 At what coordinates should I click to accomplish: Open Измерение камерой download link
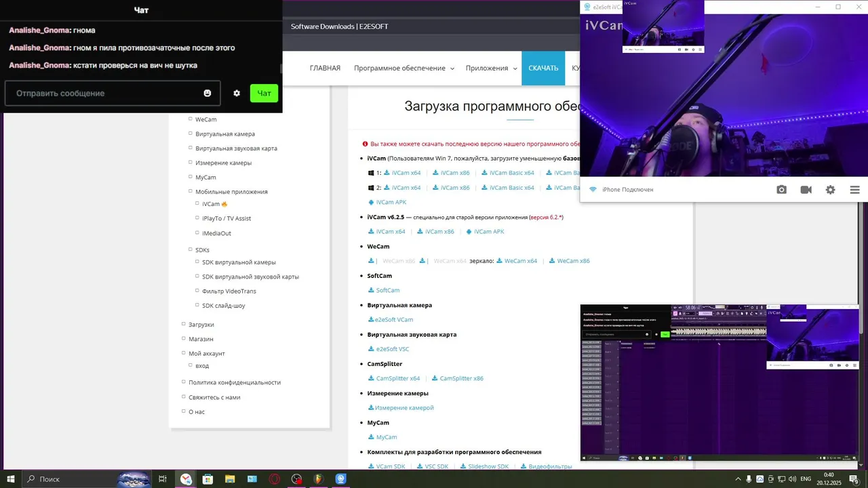(x=401, y=408)
